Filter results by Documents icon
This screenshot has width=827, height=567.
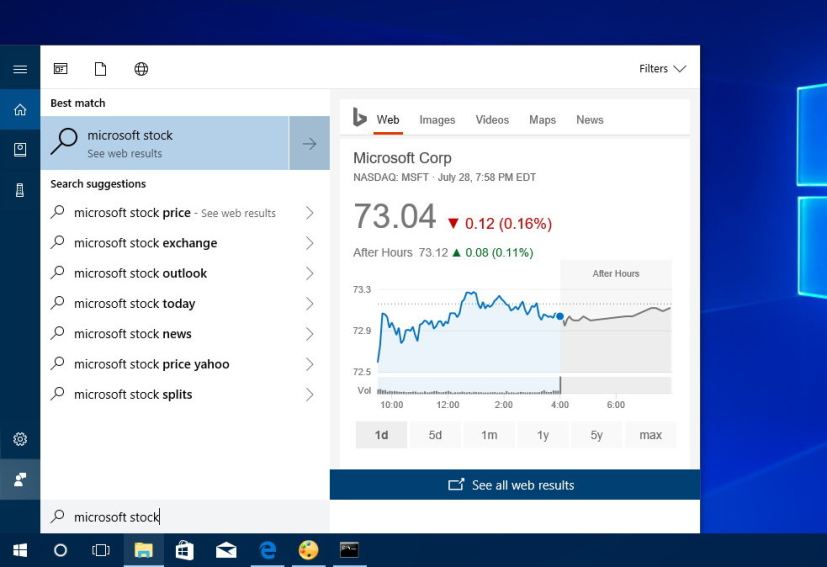100,69
